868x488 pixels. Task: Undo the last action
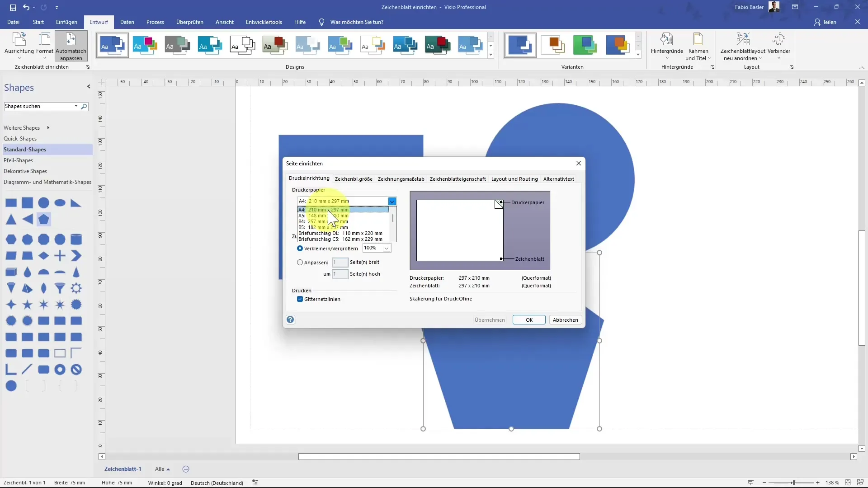pyautogui.click(x=26, y=7)
